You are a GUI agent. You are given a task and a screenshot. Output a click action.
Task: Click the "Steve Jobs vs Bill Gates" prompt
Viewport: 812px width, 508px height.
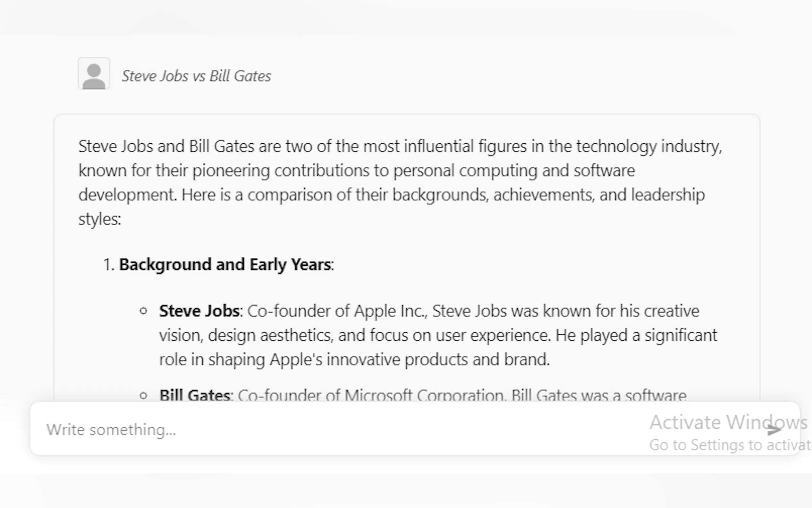(x=196, y=76)
